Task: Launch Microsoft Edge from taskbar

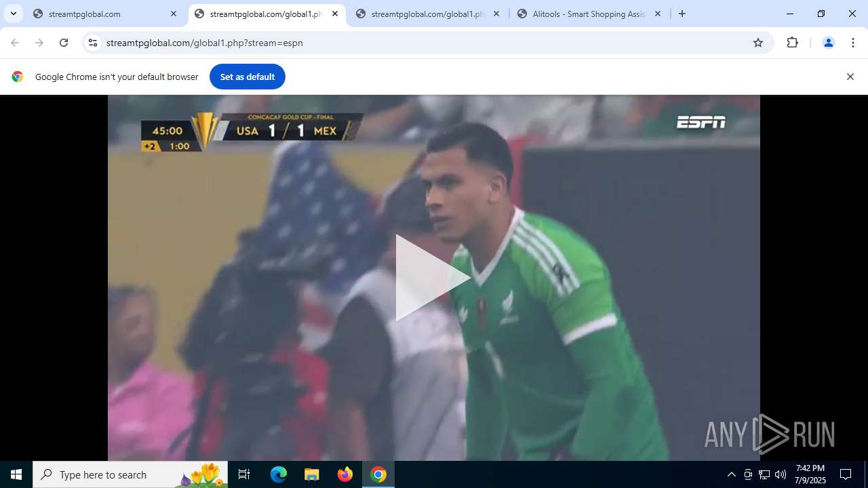Action: 279,474
